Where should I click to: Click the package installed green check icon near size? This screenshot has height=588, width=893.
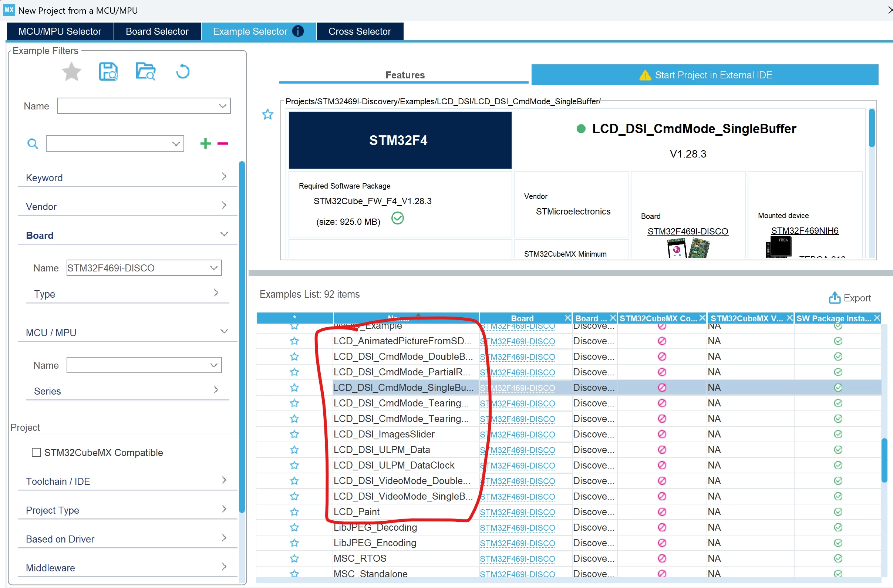click(x=398, y=218)
